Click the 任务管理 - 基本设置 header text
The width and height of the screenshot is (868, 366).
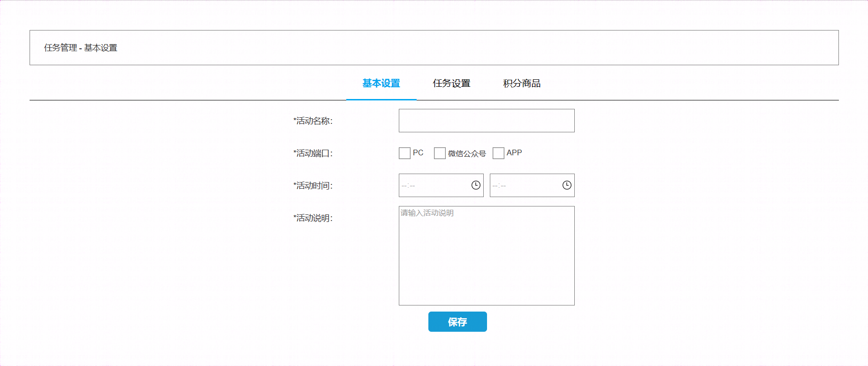[x=81, y=48]
